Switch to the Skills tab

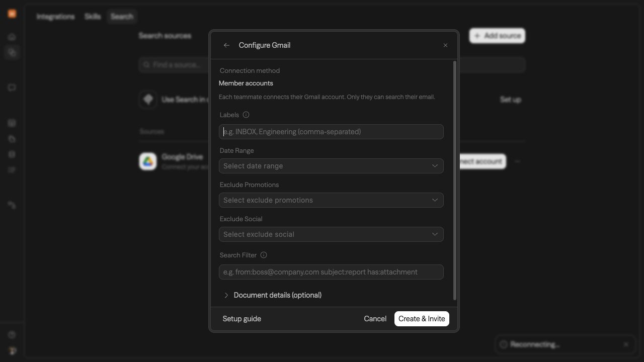point(93,17)
